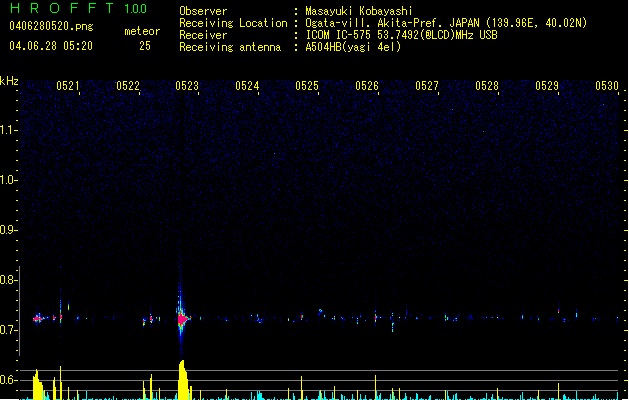629x400 pixels.
Task: Click the strong meteor echo near 0523
Action: tap(182, 319)
